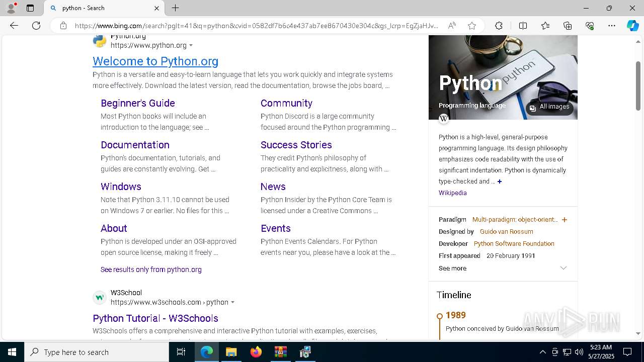The image size is (644, 362).
Task: Open the Welcome to Python.org result
Action: [155, 61]
